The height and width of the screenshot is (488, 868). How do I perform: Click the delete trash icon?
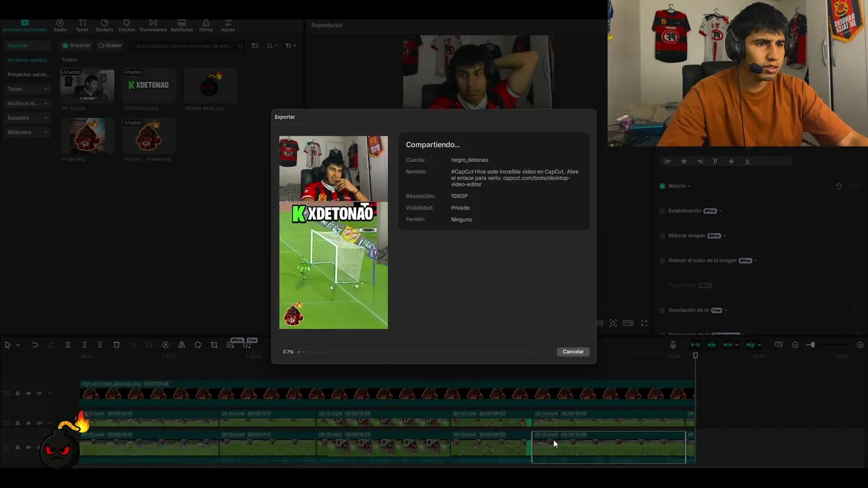pos(117,345)
